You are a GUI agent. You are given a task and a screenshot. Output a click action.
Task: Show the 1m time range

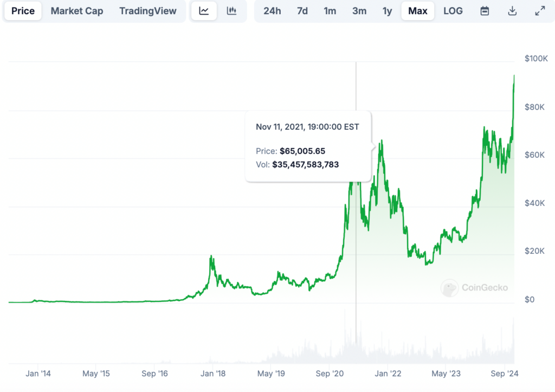[330, 11]
